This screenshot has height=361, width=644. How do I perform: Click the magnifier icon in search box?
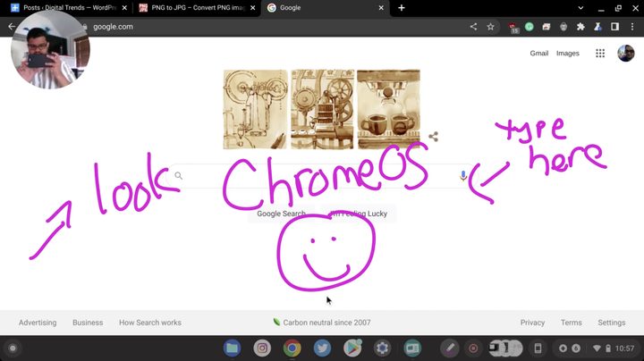coord(178,175)
